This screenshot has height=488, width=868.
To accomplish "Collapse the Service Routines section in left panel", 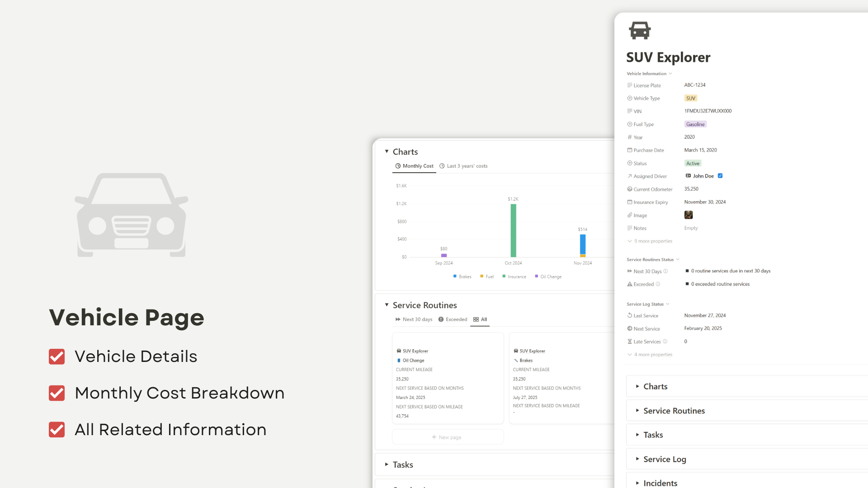I will (387, 305).
